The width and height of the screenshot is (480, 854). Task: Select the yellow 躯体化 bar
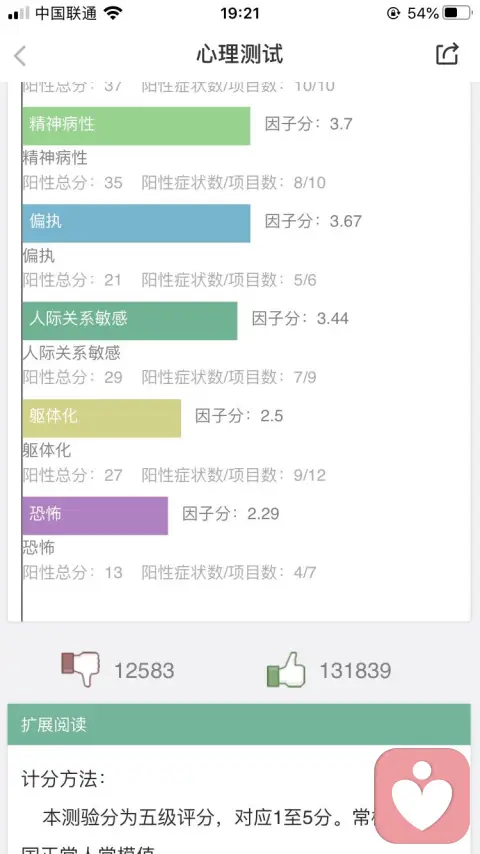click(x=101, y=418)
